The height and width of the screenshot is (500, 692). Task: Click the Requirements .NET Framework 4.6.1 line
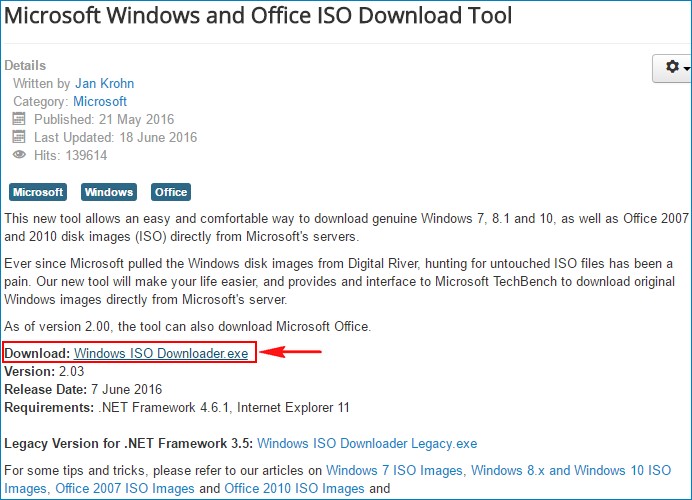click(x=177, y=408)
